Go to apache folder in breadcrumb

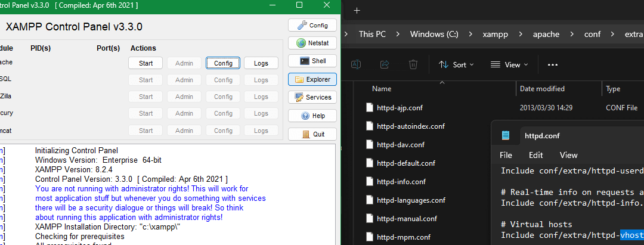pyautogui.click(x=546, y=34)
